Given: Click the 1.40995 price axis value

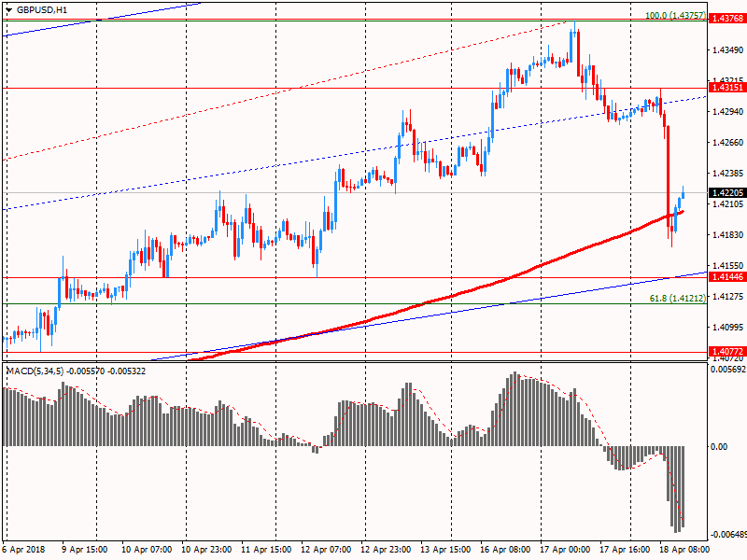Looking at the screenshot, I should click(728, 328).
